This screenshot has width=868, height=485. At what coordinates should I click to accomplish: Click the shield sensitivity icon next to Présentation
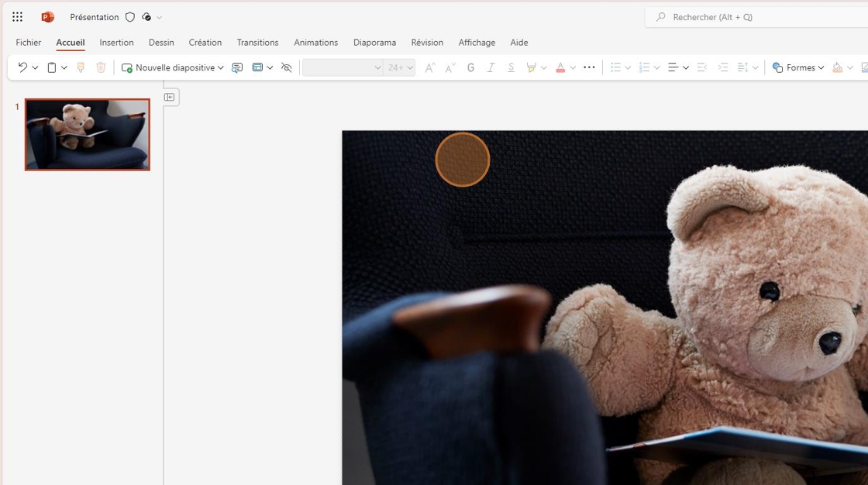(x=130, y=17)
